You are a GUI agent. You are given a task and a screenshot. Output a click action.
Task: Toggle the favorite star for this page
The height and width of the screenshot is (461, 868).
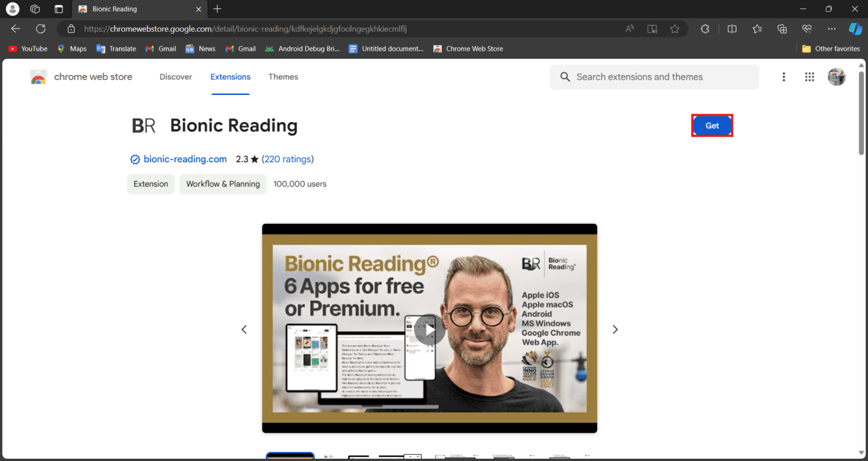675,28
